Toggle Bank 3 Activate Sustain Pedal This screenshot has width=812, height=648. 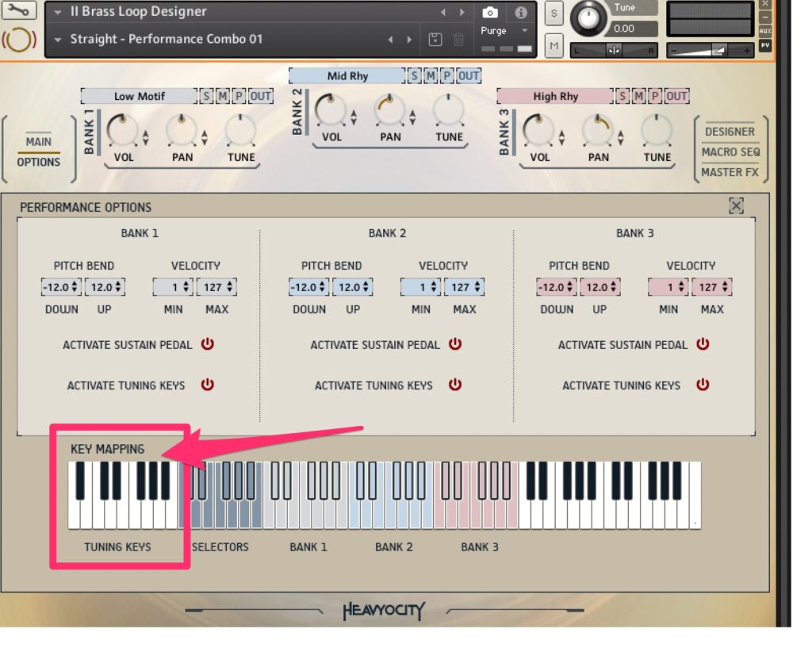(x=703, y=344)
